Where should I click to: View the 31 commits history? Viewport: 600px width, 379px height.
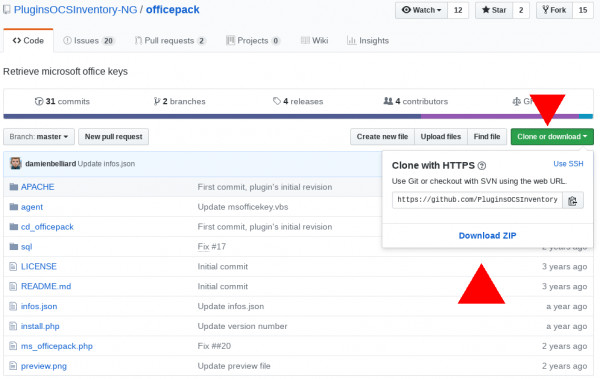coord(62,101)
